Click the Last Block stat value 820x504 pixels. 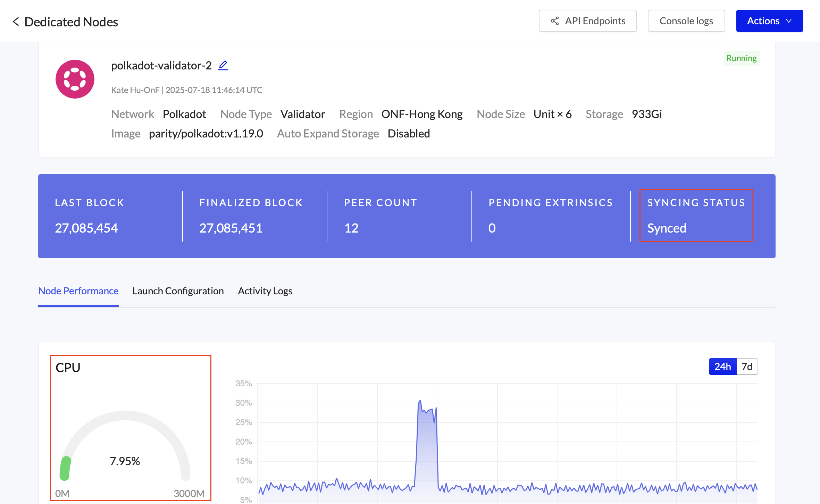coord(86,228)
